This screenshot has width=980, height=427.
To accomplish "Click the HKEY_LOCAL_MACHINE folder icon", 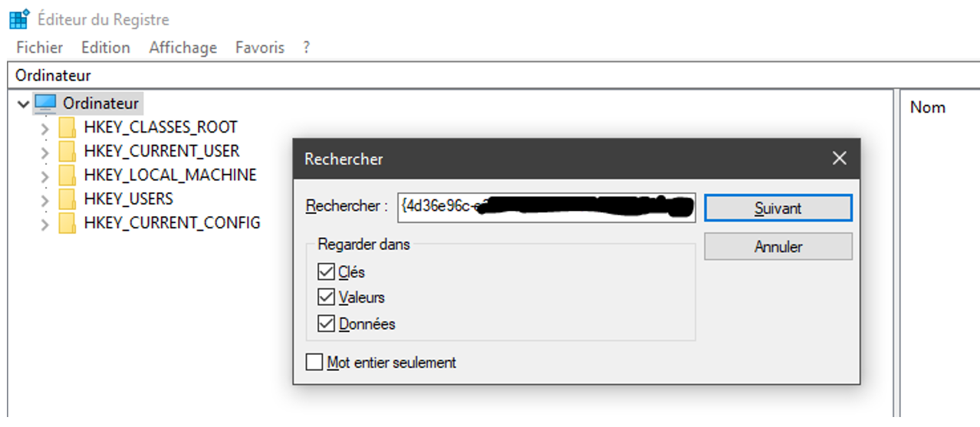I will click(x=67, y=175).
